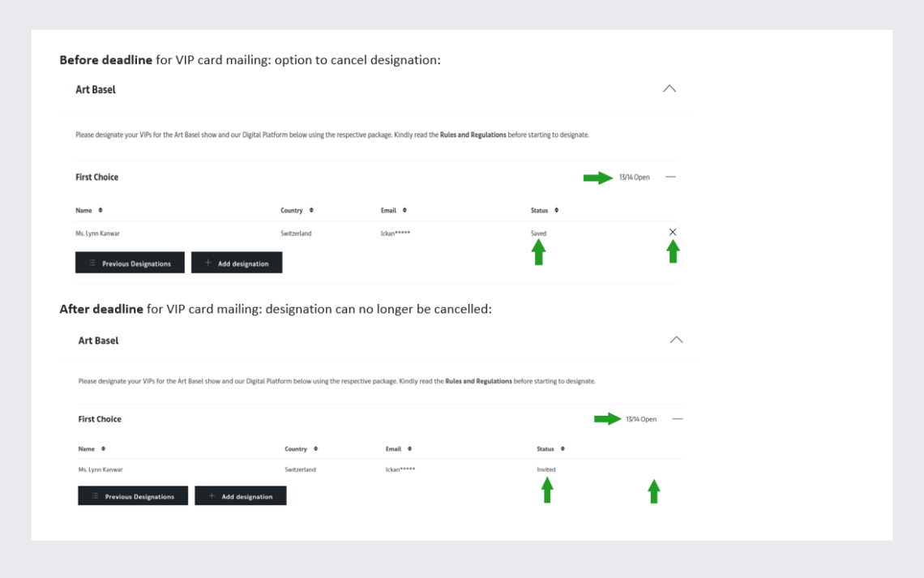Sort lower table by Status arrow icon

563,449
